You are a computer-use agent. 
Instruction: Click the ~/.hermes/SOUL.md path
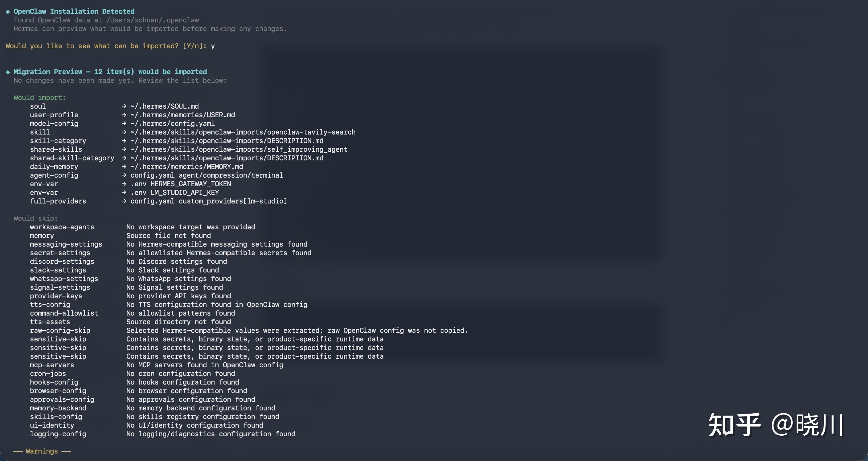[x=164, y=106]
